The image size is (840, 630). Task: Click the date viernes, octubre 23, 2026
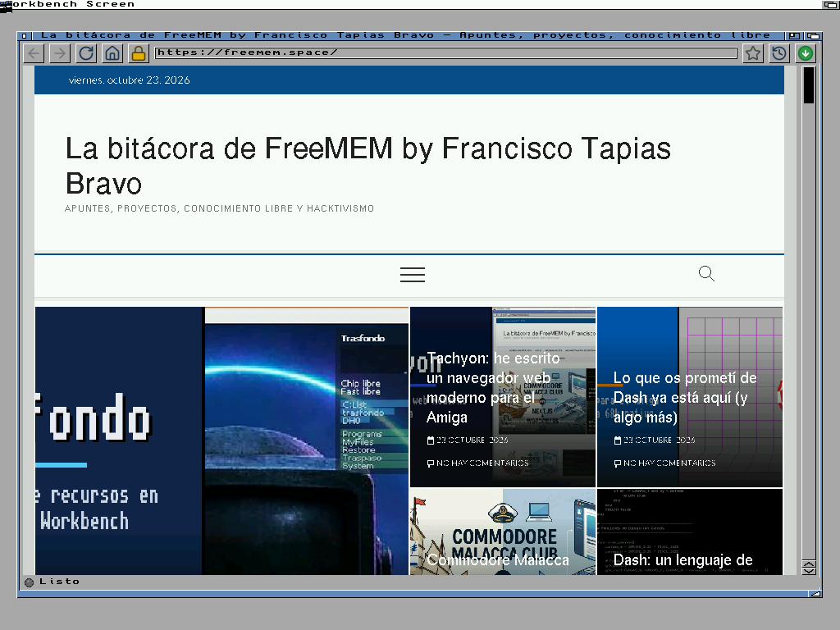129,80
